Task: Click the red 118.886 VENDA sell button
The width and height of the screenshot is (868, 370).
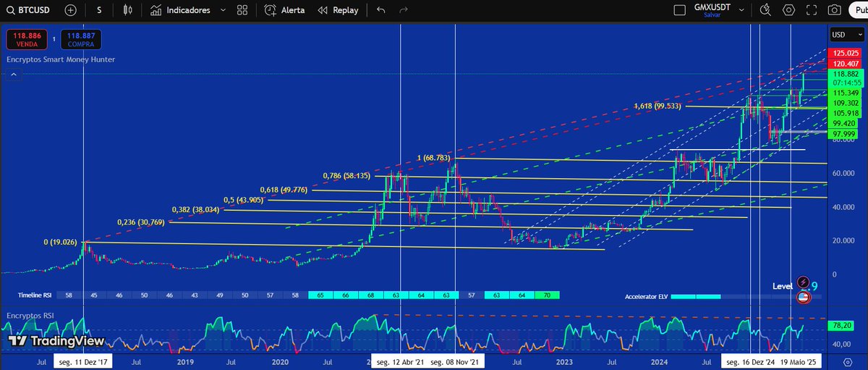Action: 26,39
